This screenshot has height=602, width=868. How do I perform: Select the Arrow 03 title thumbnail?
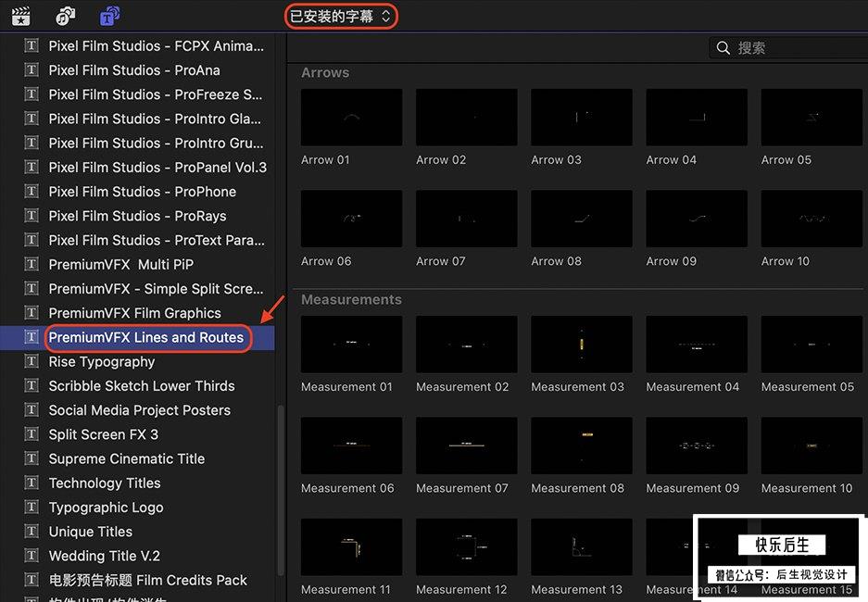582,118
